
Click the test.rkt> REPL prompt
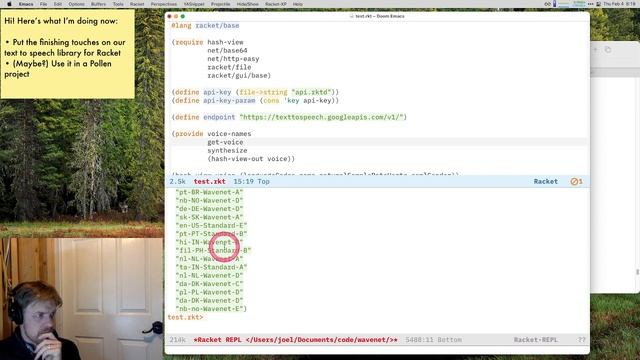[x=185, y=317]
